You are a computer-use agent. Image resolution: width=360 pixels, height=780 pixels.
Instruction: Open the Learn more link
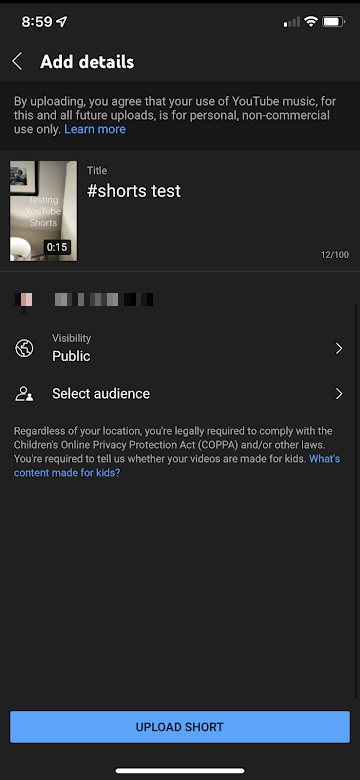pos(95,129)
